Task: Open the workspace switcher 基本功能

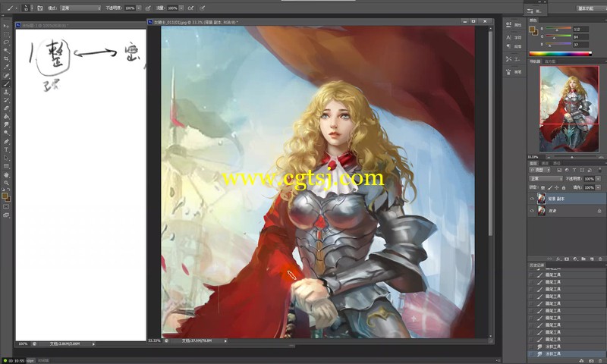Action: click(590, 8)
